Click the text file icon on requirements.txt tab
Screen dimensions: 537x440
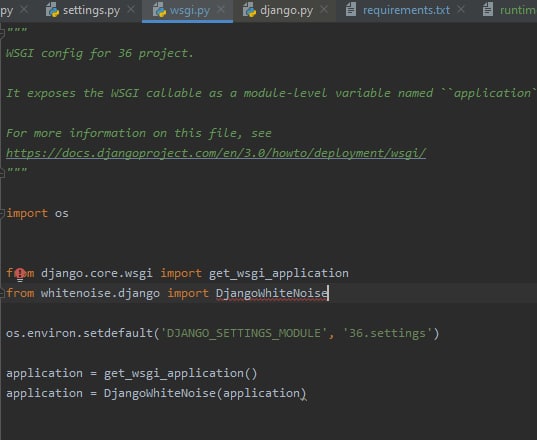351,9
